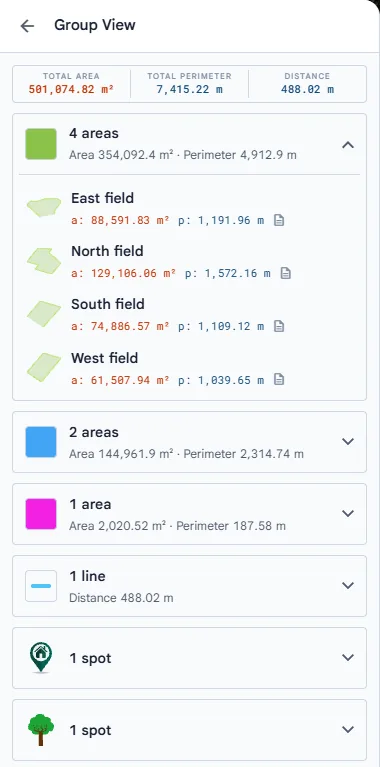Select the North field entry

189,262
